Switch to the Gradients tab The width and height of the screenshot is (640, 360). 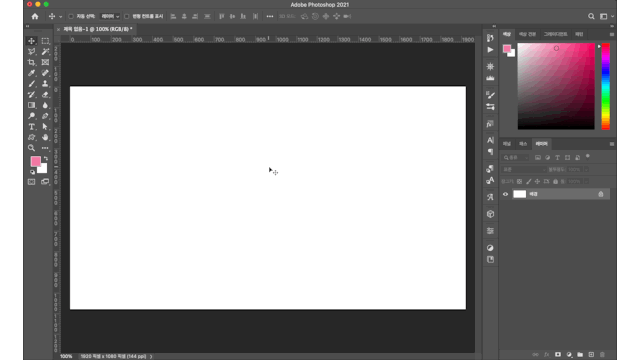pyautogui.click(x=556, y=34)
